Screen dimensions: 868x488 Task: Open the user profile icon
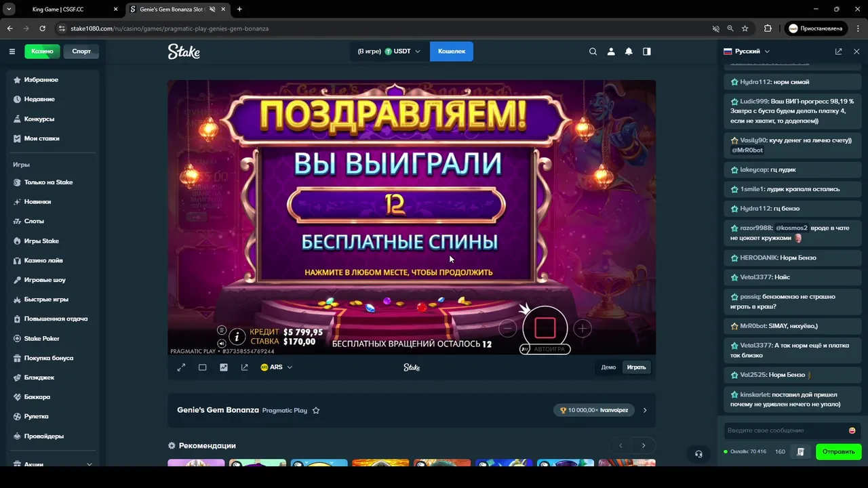(611, 52)
